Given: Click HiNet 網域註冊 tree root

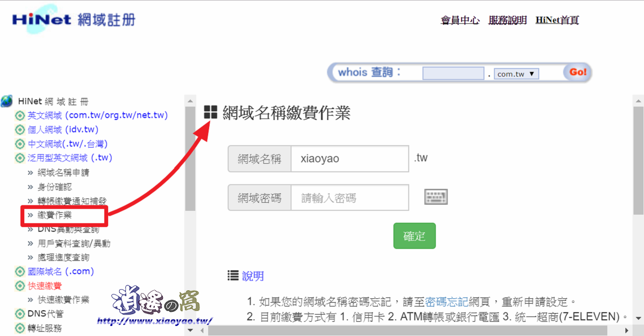Looking at the screenshot, I should coord(53,101).
